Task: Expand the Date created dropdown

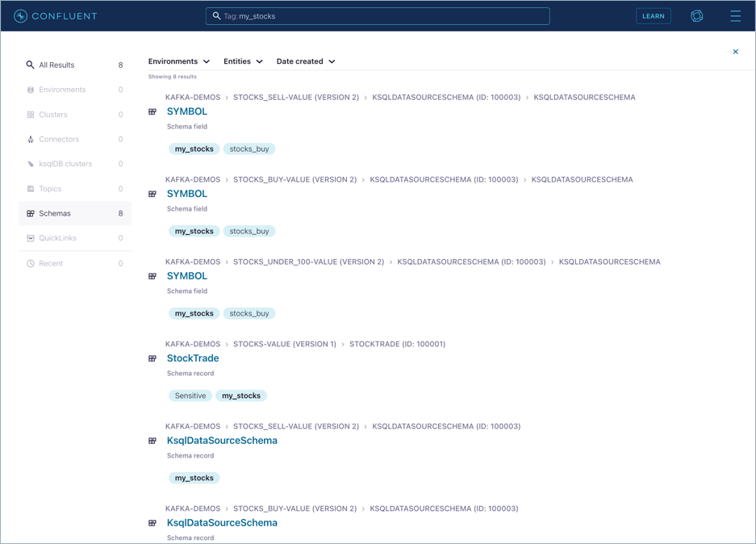Action: pos(305,61)
